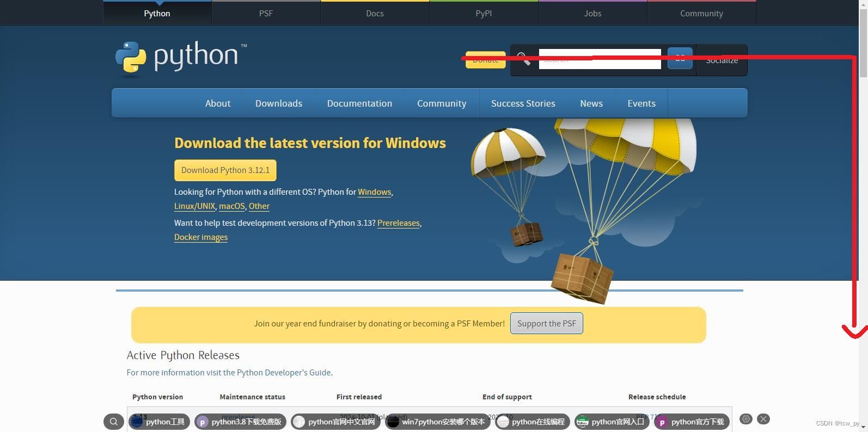Follow the Windows link
The image size is (868, 432).
(x=375, y=192)
